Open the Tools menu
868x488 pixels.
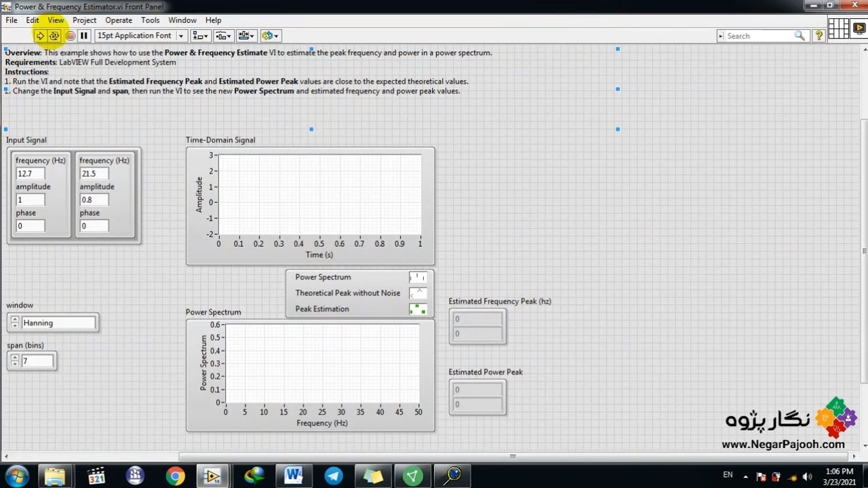[x=150, y=20]
